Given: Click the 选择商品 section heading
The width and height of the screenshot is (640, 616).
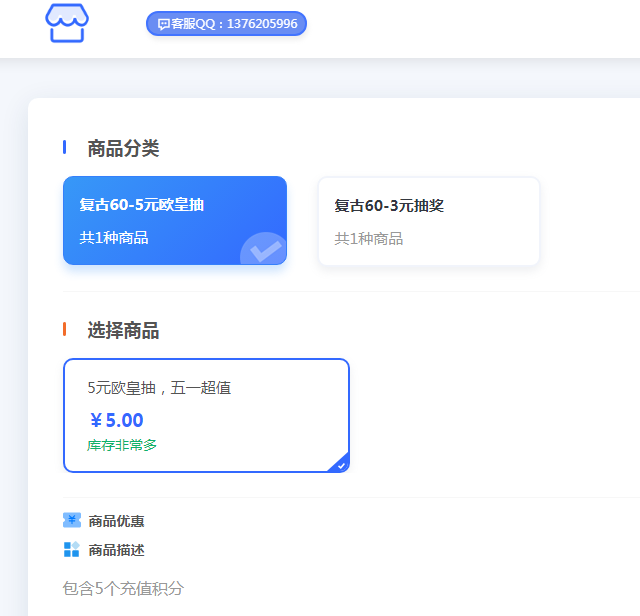Looking at the screenshot, I should (123, 330).
